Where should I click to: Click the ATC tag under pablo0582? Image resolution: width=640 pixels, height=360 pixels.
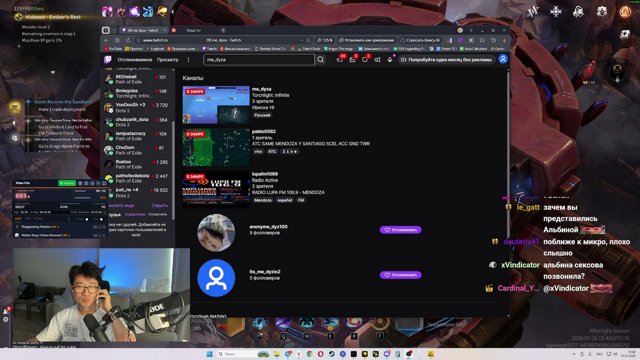[272, 151]
